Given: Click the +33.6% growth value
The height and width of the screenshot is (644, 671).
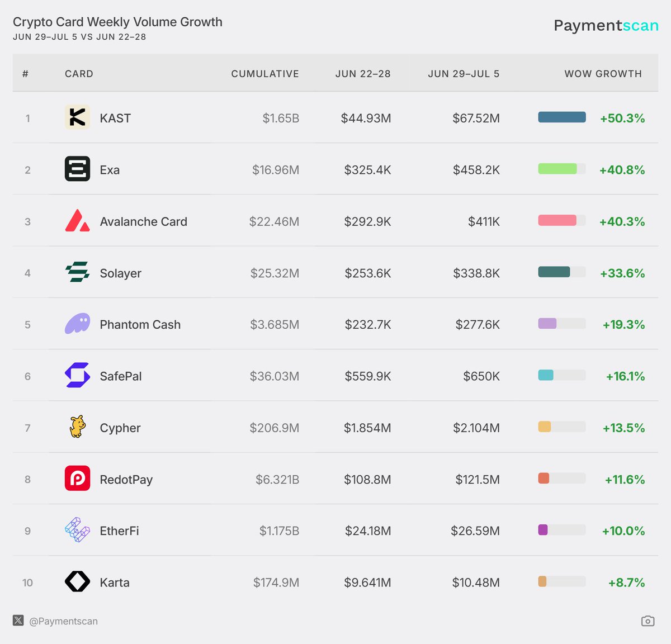Looking at the screenshot, I should coord(622,273).
